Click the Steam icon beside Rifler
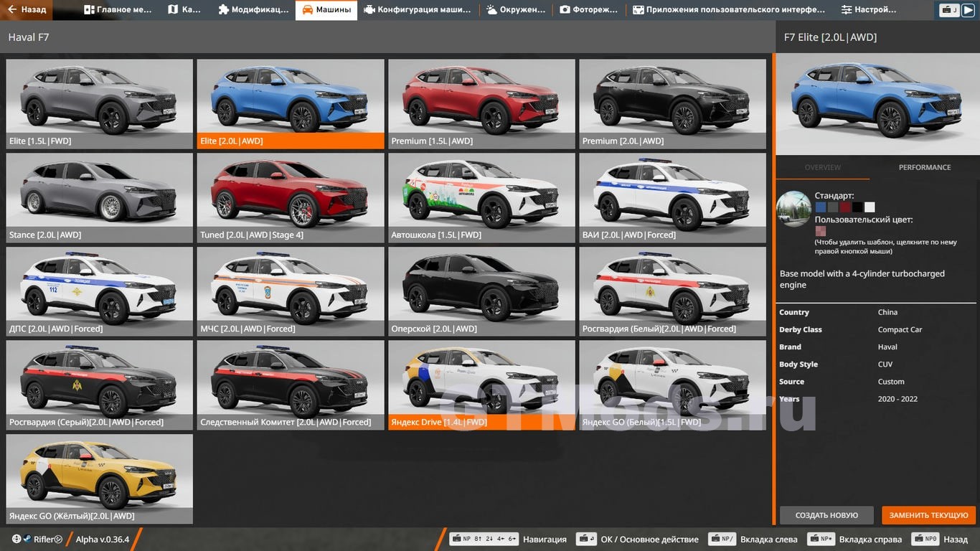This screenshot has width=980, height=551. 27,539
